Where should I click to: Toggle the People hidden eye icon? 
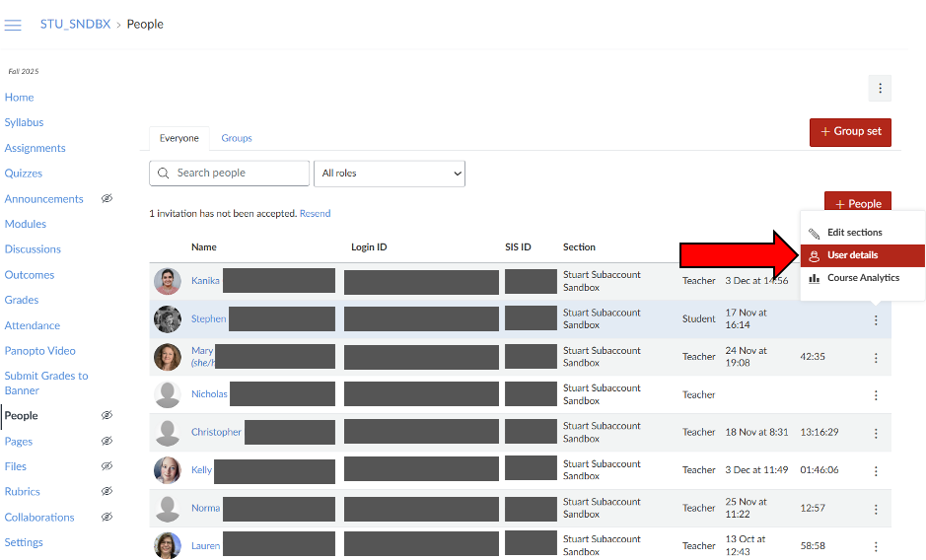[107, 415]
